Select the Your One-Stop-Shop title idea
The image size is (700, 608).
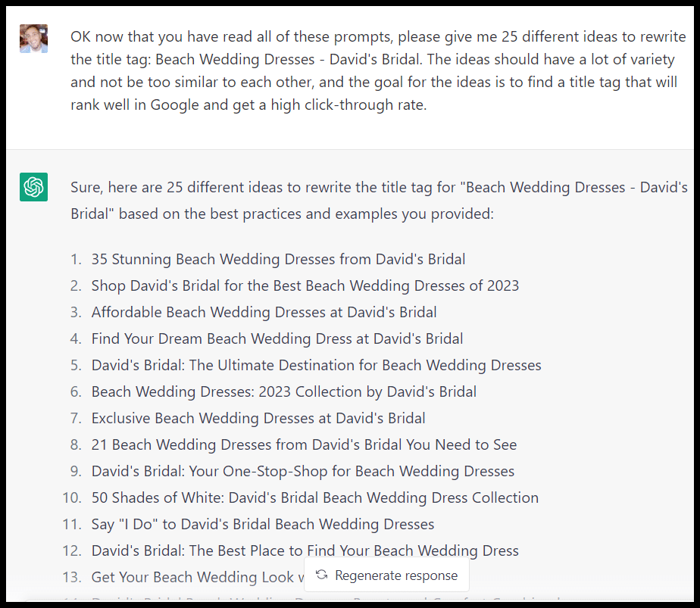[x=302, y=471]
